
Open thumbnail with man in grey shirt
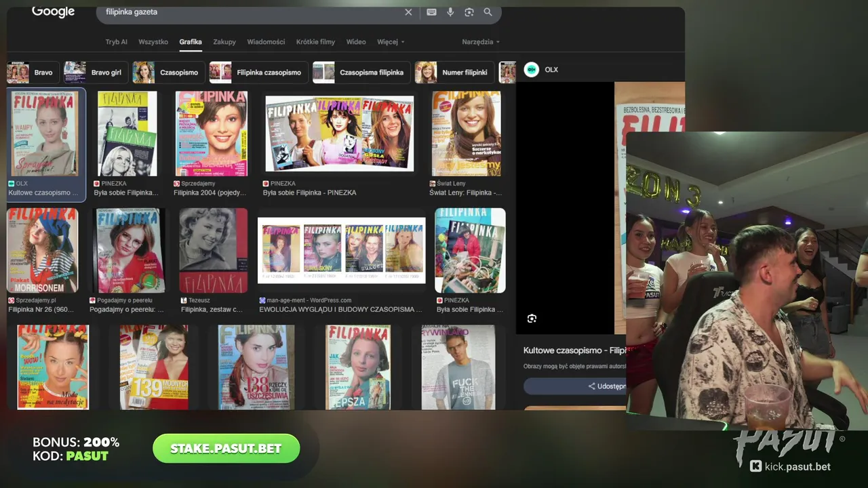[458, 367]
